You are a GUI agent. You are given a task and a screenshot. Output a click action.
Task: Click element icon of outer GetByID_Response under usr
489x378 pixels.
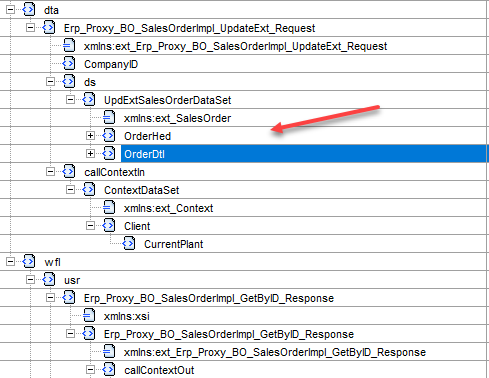[x=69, y=298]
